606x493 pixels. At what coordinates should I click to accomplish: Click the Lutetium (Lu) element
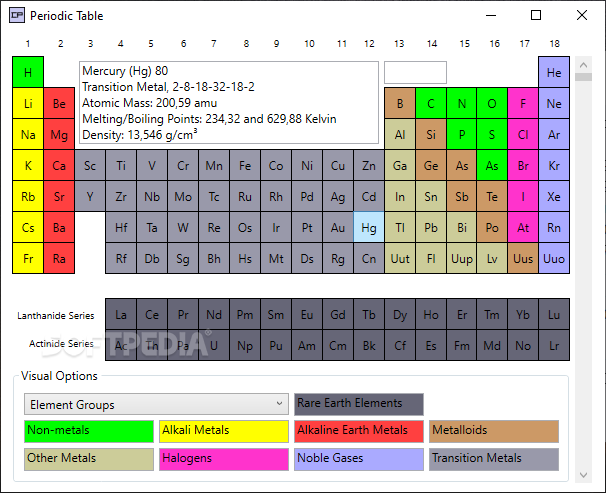point(554,314)
